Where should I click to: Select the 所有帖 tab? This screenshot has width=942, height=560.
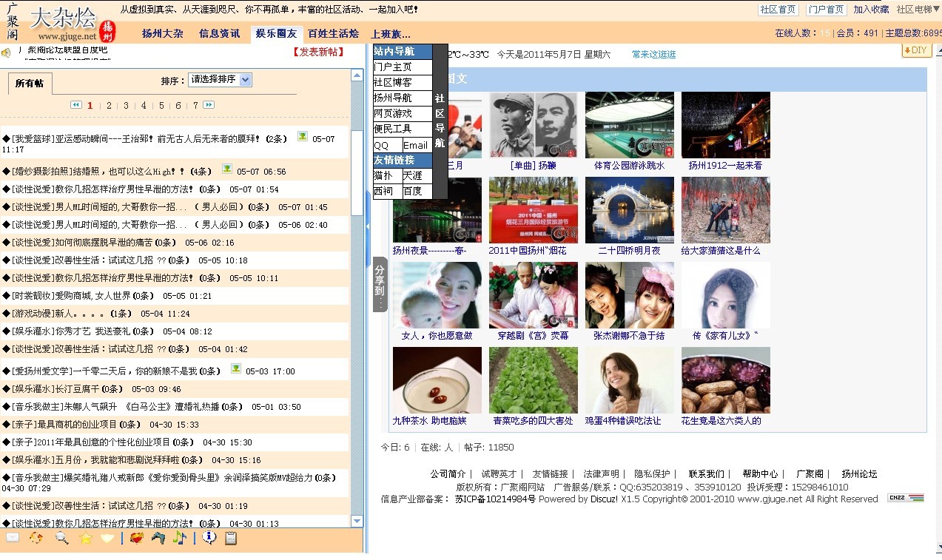[x=30, y=84]
